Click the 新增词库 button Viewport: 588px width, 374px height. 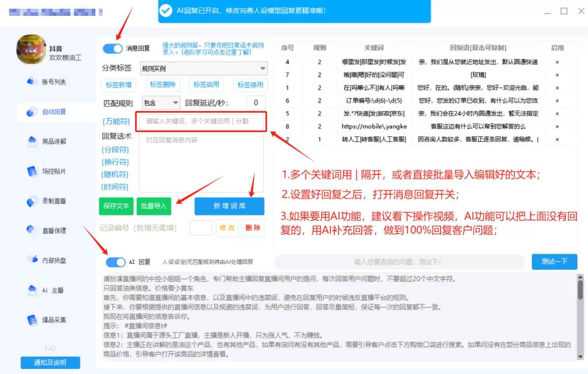[229, 206]
